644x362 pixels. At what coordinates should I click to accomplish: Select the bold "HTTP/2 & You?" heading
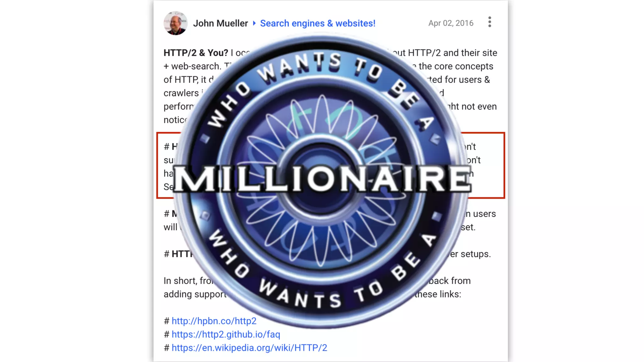[196, 53]
